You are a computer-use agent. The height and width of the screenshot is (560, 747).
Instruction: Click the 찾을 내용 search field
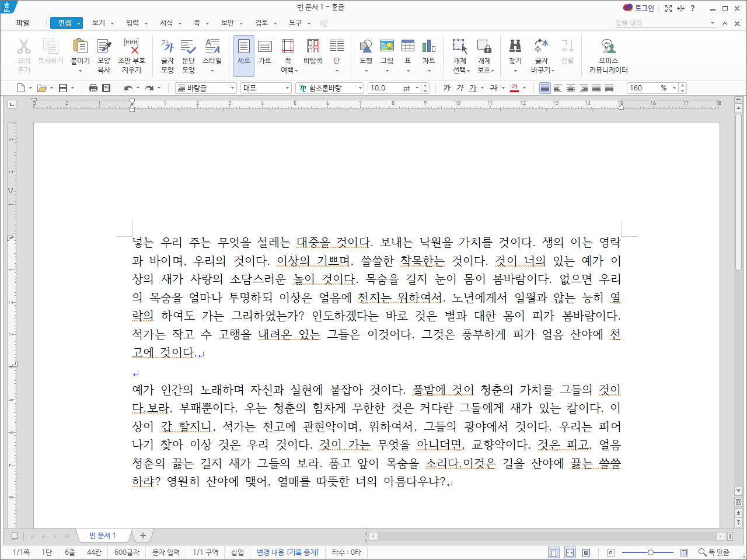pyautogui.click(x=665, y=23)
